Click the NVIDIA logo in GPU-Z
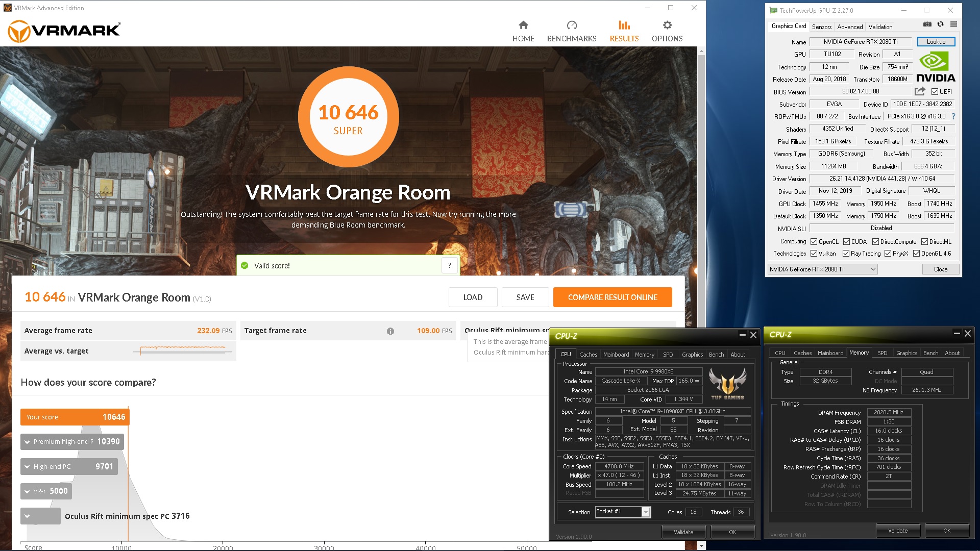 (x=936, y=67)
